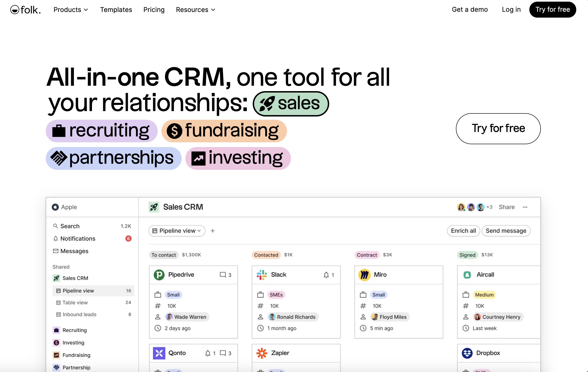Click the Miro logo on its card

pyautogui.click(x=364, y=275)
